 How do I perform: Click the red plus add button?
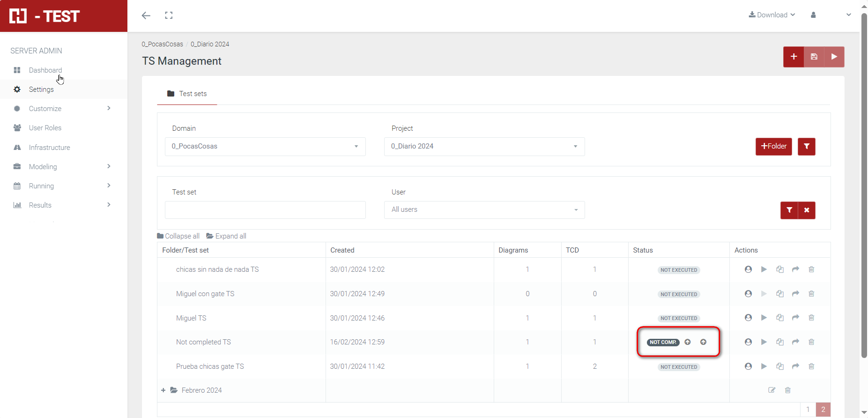pyautogui.click(x=794, y=57)
